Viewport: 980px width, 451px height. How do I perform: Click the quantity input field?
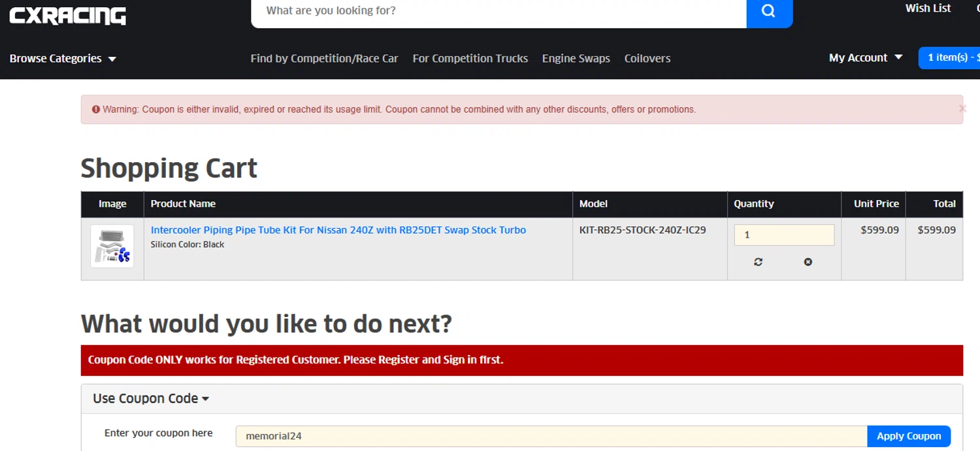(x=784, y=235)
